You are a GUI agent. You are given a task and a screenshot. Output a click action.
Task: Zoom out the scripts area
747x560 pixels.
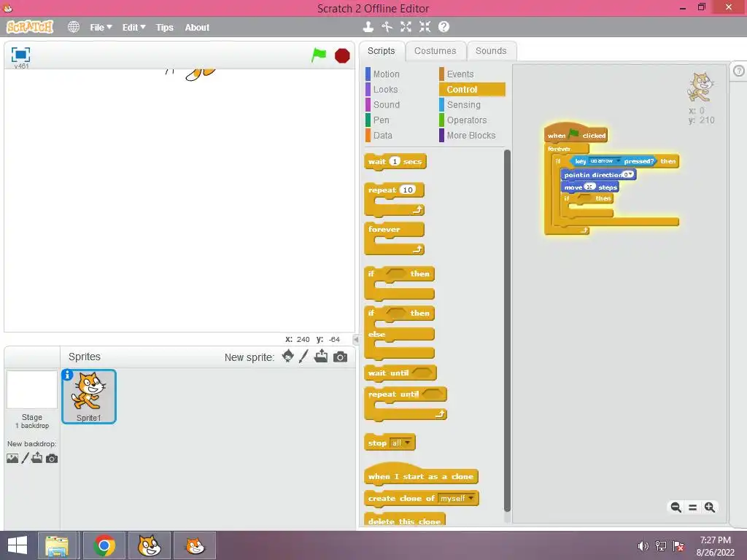click(676, 507)
